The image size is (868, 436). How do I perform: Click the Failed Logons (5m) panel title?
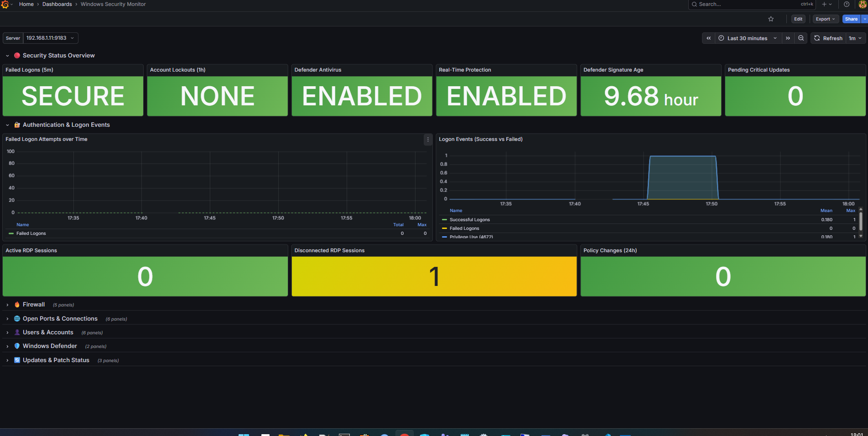pos(29,70)
